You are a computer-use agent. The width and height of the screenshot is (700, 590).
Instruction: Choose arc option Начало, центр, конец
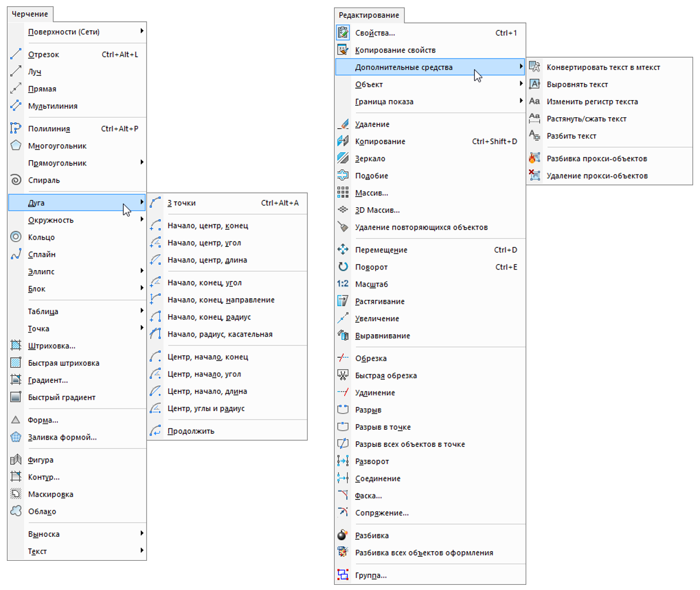pyautogui.click(x=208, y=226)
